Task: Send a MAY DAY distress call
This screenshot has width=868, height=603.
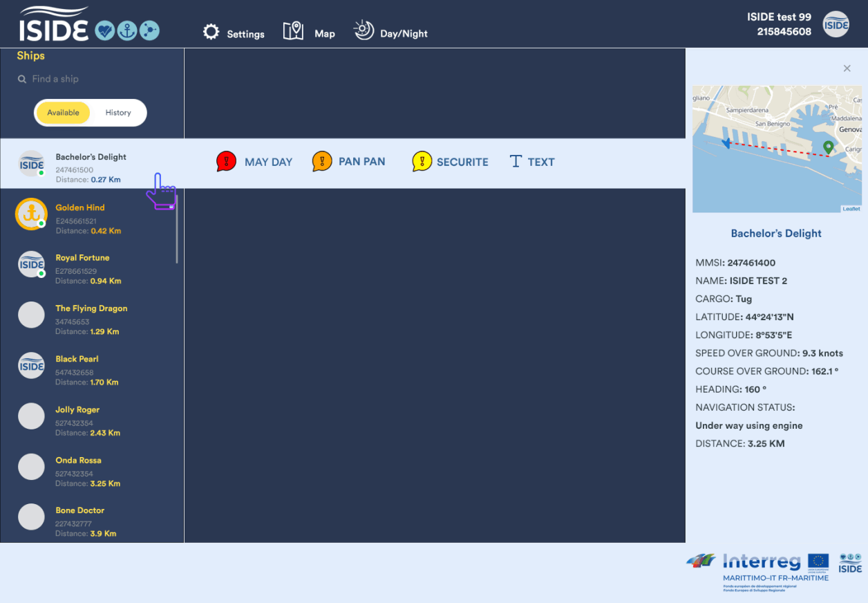Action: [254, 162]
